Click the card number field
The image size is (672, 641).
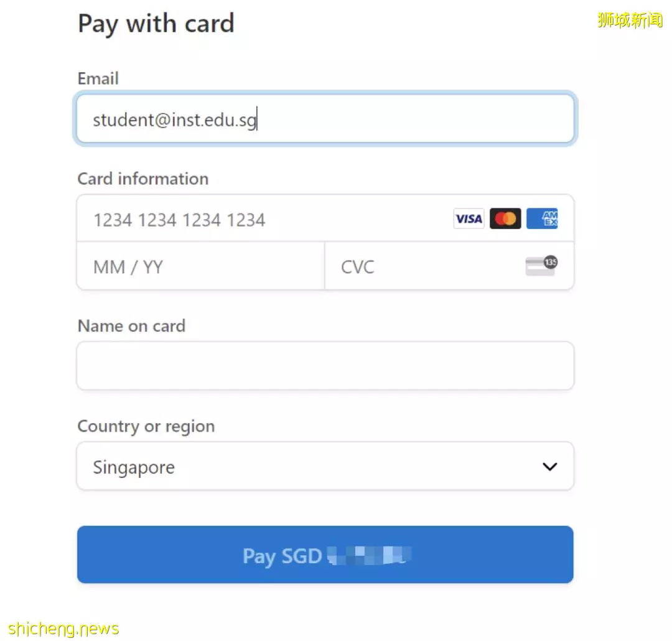click(325, 218)
